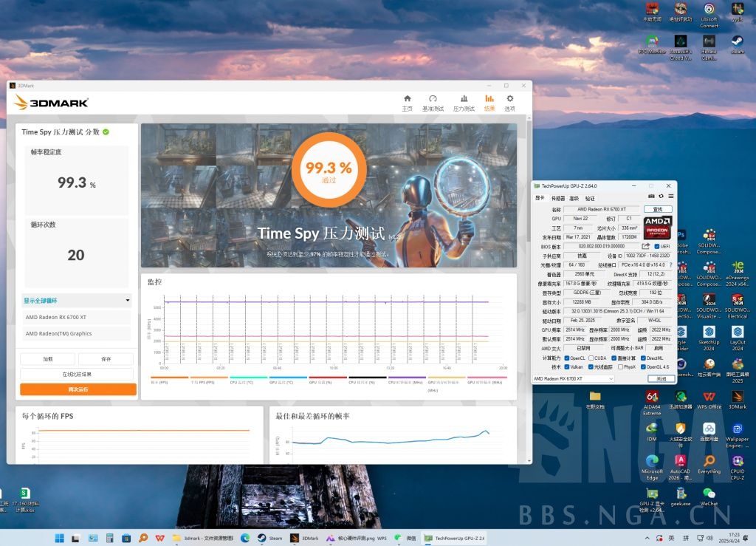Toggle the UEFI checkbox in GPU-Z
756x546 pixels.
coord(656,247)
